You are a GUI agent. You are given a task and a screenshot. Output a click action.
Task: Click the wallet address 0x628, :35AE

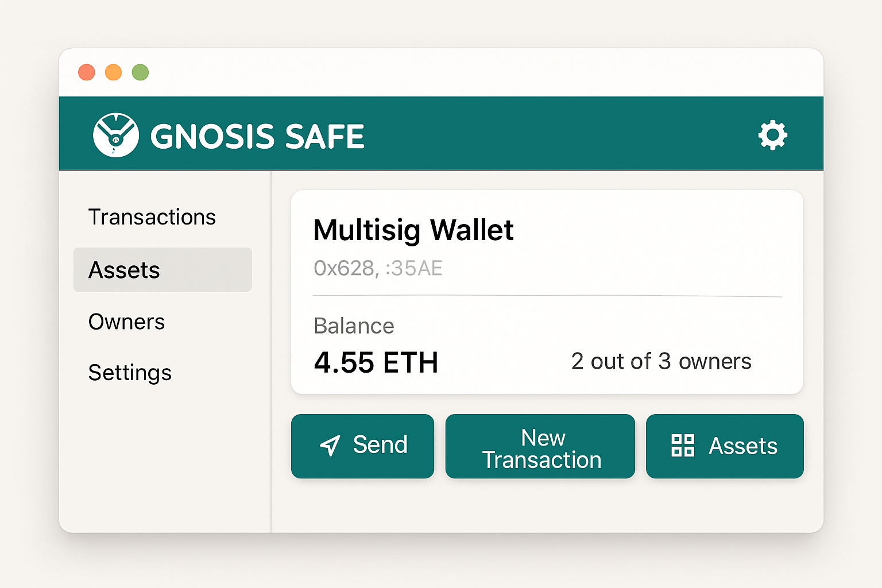(378, 268)
